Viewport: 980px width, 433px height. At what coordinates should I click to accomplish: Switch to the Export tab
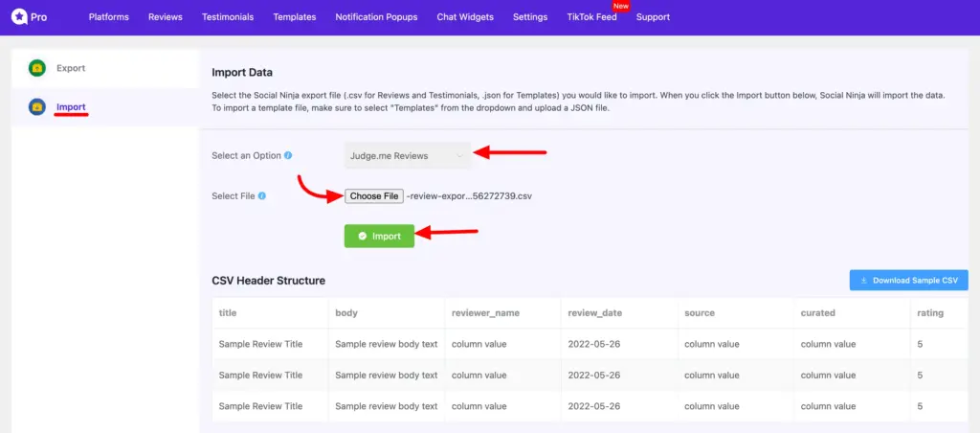click(71, 68)
